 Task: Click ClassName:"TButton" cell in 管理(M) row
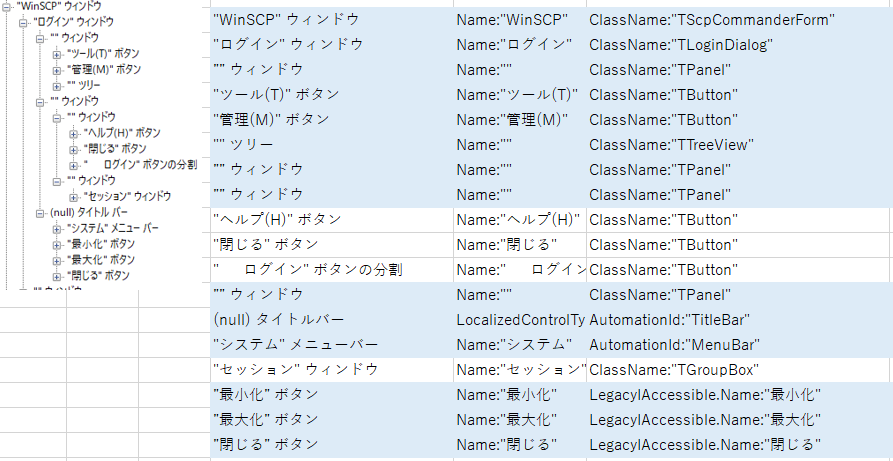pyautogui.click(x=740, y=120)
